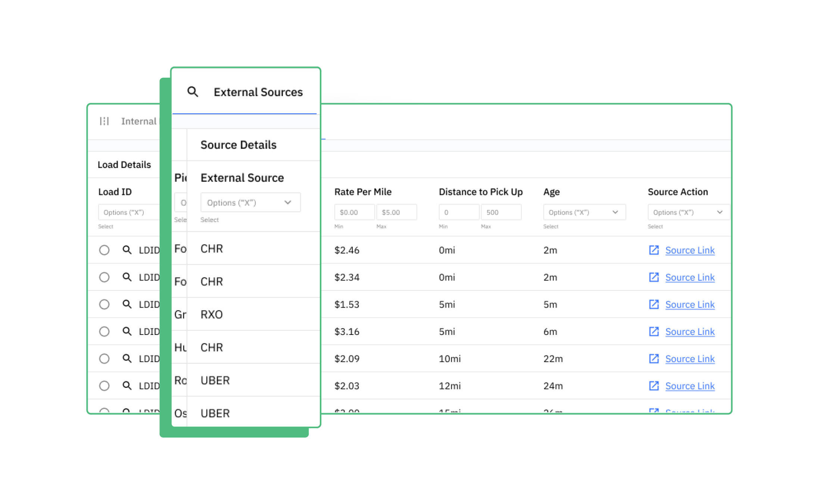Select radio button in the $3.16 rate row
Image resolution: width=819 pixels, height=504 pixels.
104,331
